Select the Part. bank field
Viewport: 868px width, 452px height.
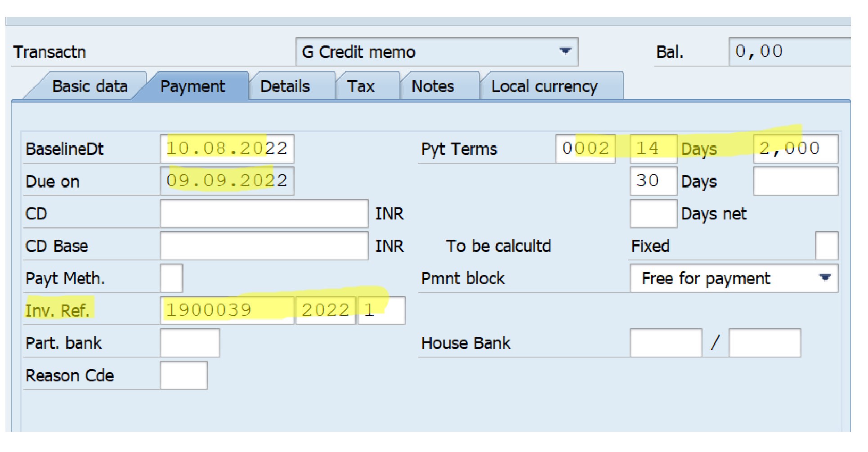pos(190,343)
